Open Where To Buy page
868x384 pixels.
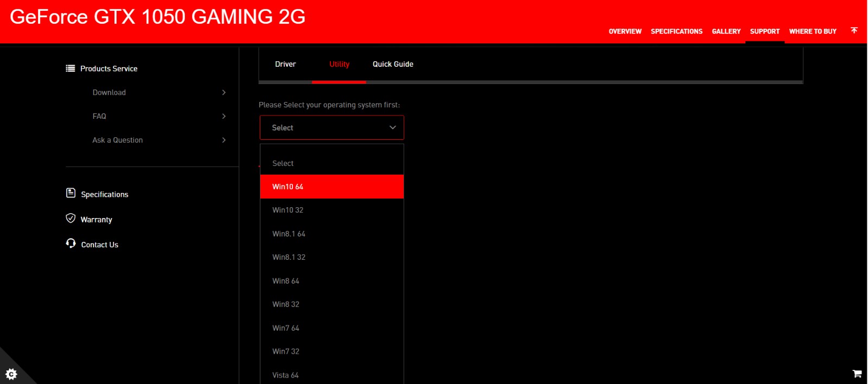pyautogui.click(x=813, y=31)
